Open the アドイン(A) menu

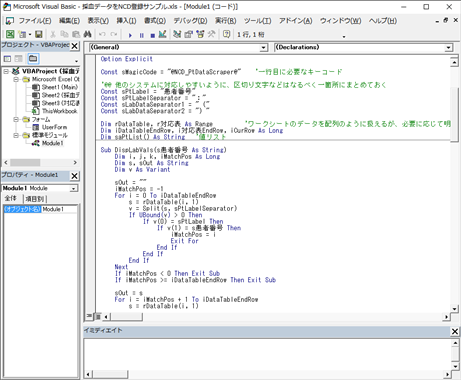296,21
